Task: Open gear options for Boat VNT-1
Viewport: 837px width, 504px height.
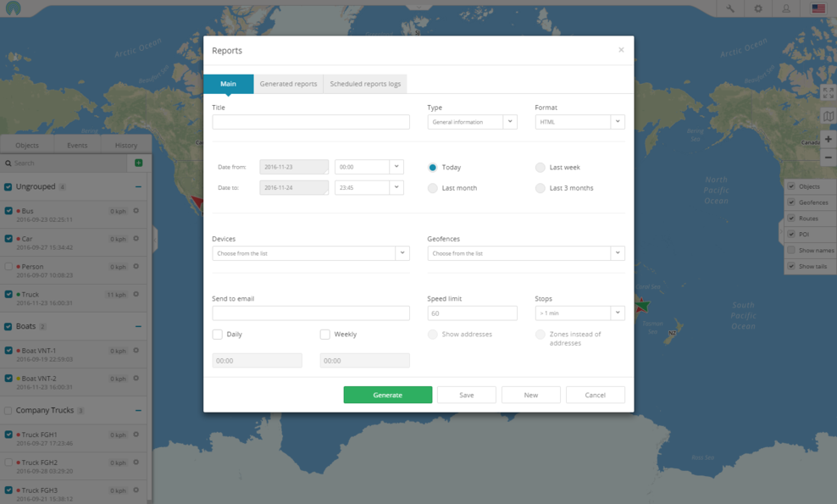Action: [136, 351]
